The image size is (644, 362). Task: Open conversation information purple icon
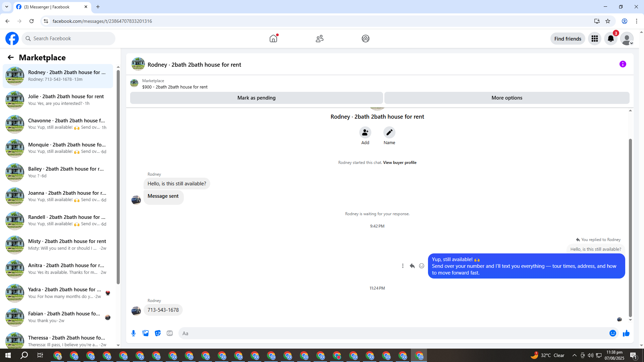[x=623, y=64]
